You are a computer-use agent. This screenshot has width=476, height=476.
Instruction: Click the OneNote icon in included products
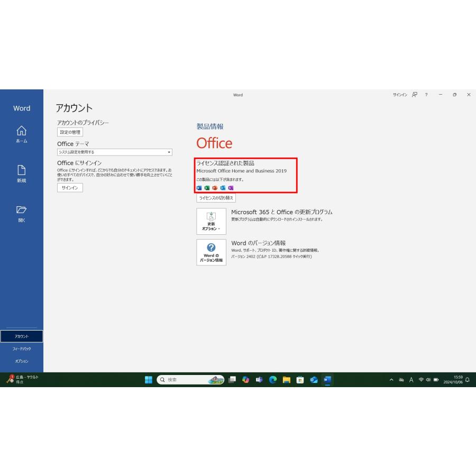[x=231, y=188]
